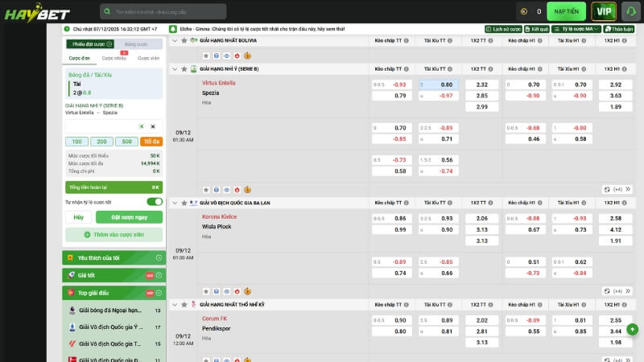Favorite the Giải Hạng Nhì Ý (Serie B) league star
The height and width of the screenshot is (362, 644).
coord(184,69)
